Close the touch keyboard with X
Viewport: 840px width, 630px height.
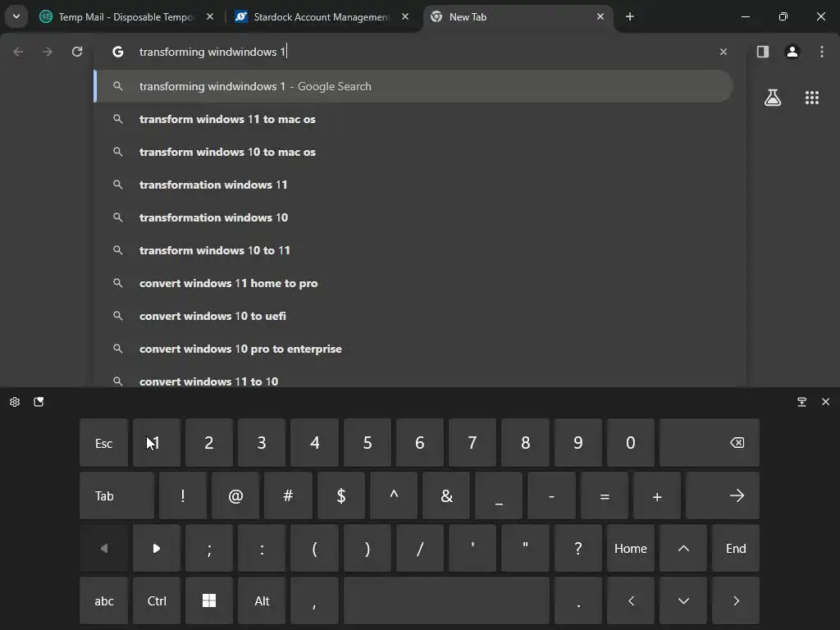tap(825, 402)
